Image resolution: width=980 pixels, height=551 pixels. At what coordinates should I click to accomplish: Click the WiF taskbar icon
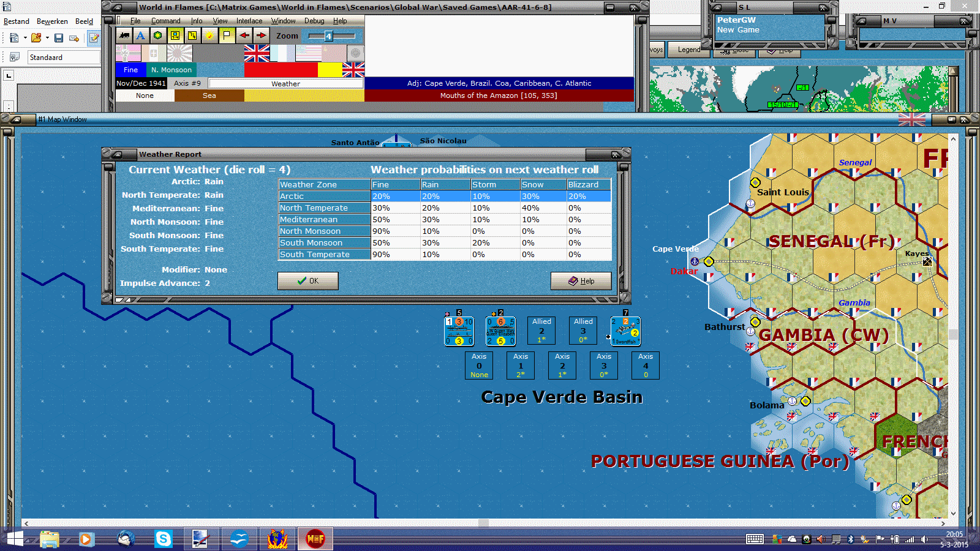315,539
